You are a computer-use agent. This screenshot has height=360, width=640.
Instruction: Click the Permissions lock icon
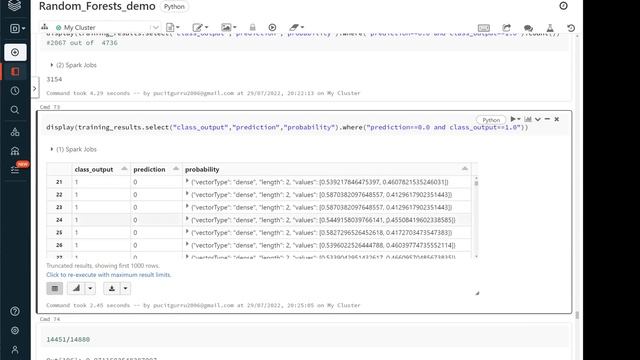tap(252, 27)
